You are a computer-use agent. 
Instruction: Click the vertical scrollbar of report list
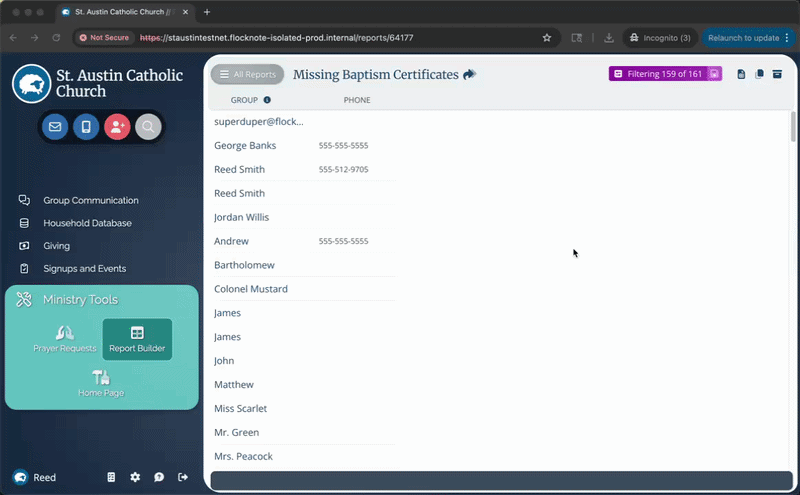click(x=793, y=127)
